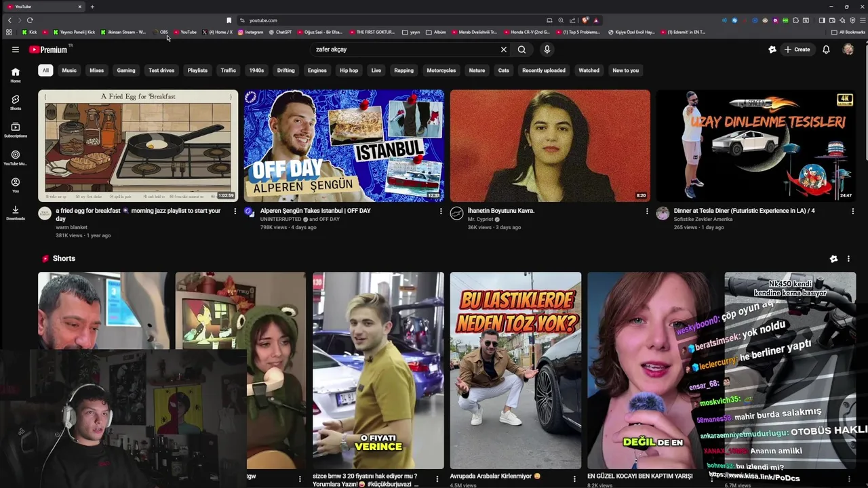Go to the YouTube Premium logo home
Viewport: 868px width, 488px height.
(48, 49)
